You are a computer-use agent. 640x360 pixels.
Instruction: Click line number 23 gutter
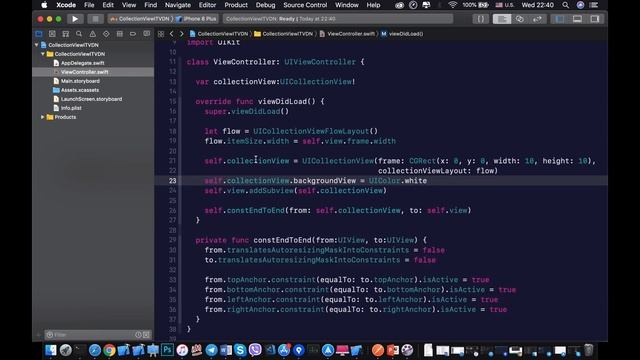point(173,181)
